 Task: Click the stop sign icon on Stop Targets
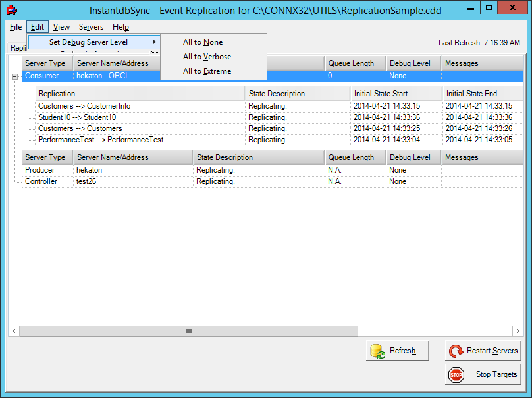point(456,374)
